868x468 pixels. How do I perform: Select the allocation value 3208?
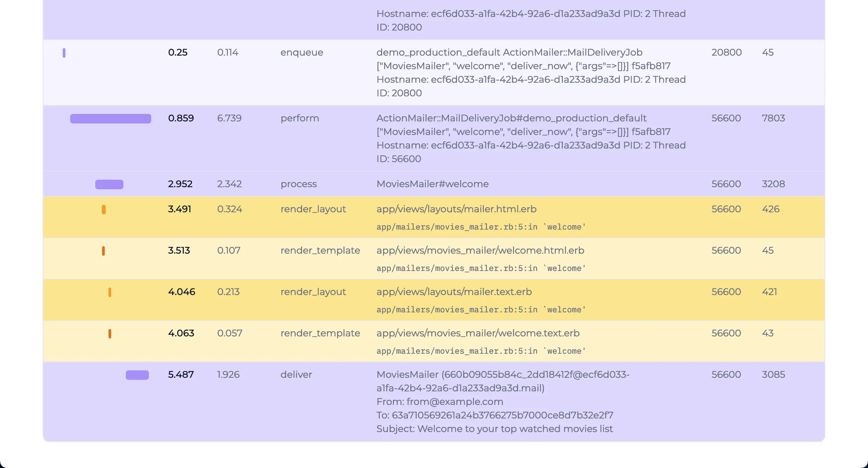(x=773, y=184)
